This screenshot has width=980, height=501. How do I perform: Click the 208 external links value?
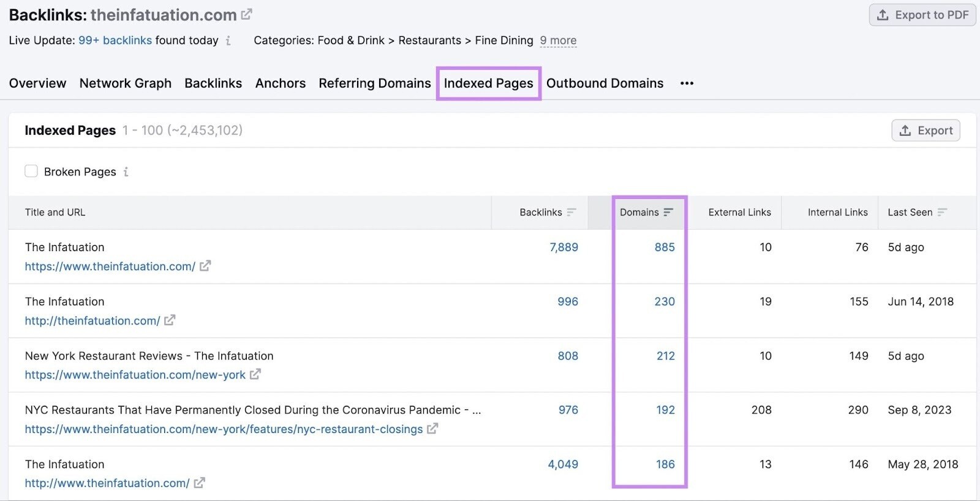761,410
